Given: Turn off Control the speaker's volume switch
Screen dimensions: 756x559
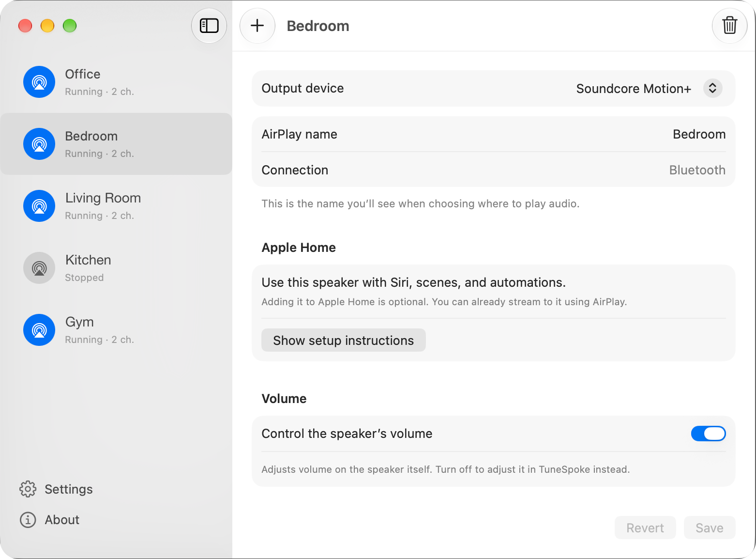Looking at the screenshot, I should point(708,434).
